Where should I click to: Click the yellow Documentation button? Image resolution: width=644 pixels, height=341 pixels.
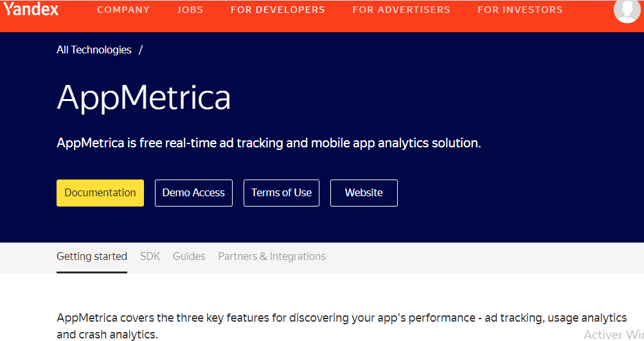click(100, 193)
